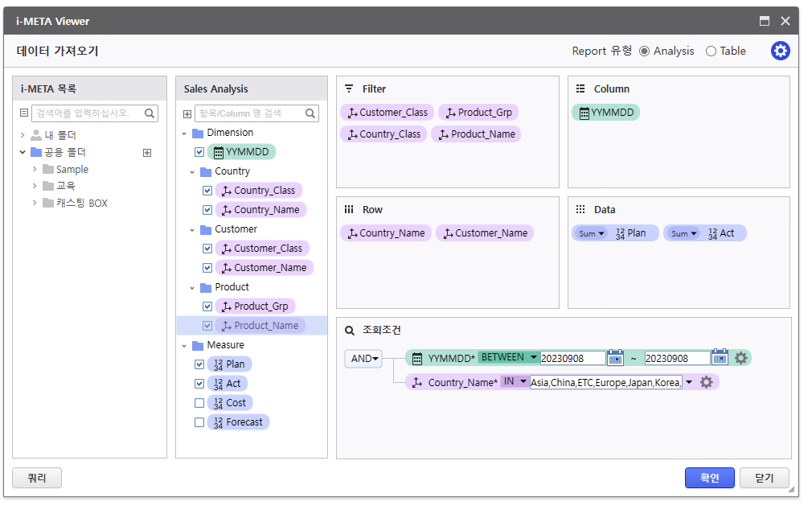This screenshot has width=812, height=506.
Task: Select the Table report type radio
Action: coord(711,51)
